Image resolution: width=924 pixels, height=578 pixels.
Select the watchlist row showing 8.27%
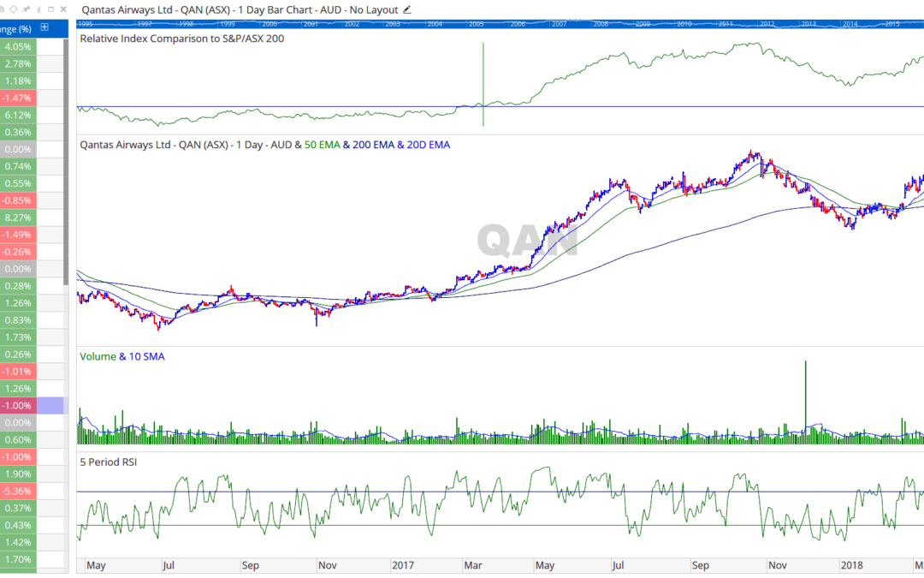(x=32, y=217)
